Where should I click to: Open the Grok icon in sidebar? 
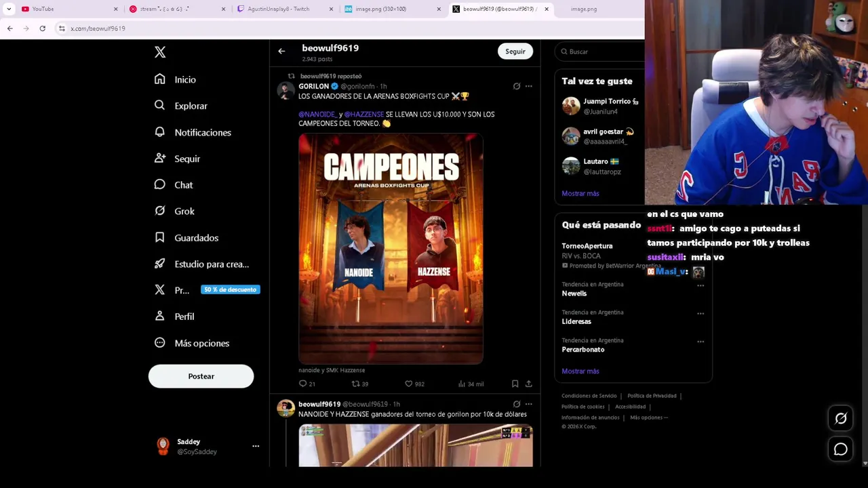159,211
